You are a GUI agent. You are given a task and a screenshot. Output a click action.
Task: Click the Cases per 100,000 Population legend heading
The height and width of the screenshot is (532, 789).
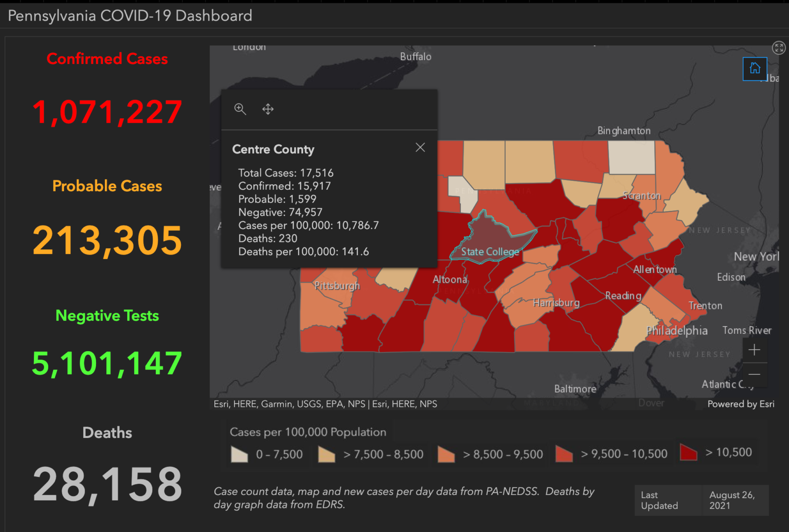coord(308,432)
